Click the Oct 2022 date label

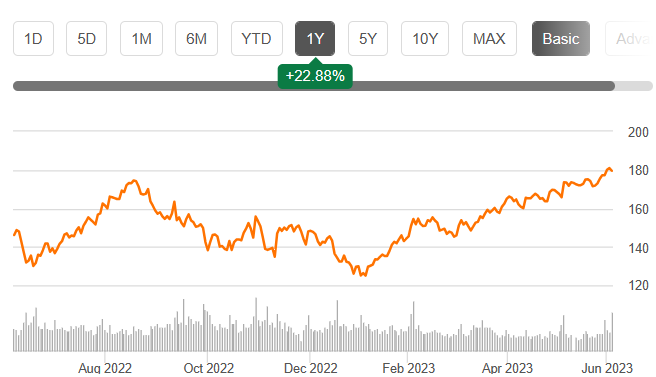(208, 368)
